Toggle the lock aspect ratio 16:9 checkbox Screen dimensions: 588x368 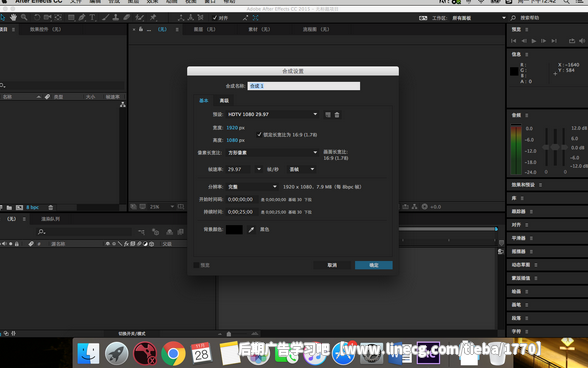[x=259, y=134]
